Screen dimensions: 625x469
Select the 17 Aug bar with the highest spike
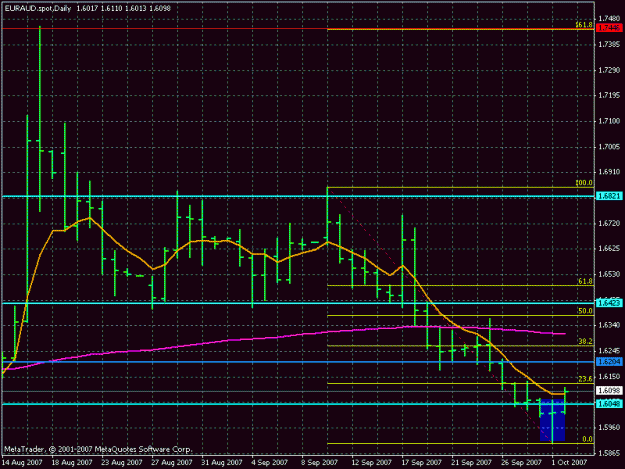tap(39, 119)
